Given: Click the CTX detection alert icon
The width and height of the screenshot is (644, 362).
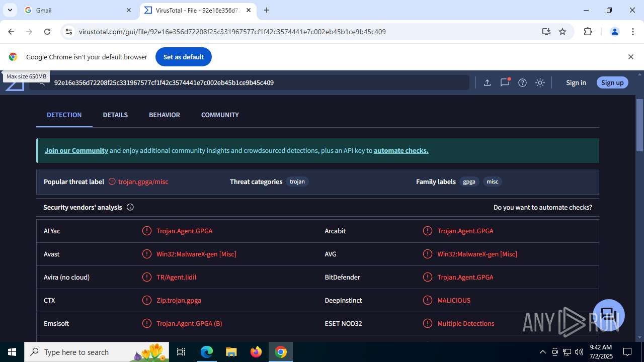Looking at the screenshot, I should (146, 300).
